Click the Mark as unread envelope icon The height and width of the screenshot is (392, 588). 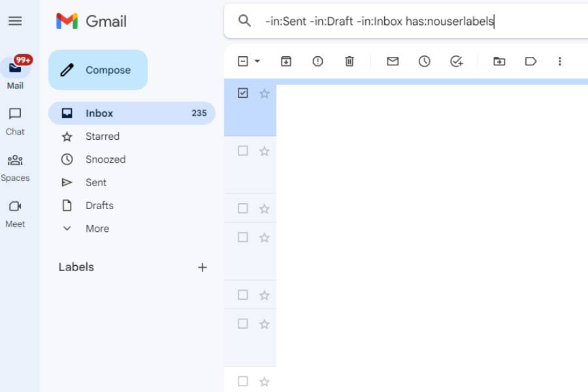(x=393, y=61)
